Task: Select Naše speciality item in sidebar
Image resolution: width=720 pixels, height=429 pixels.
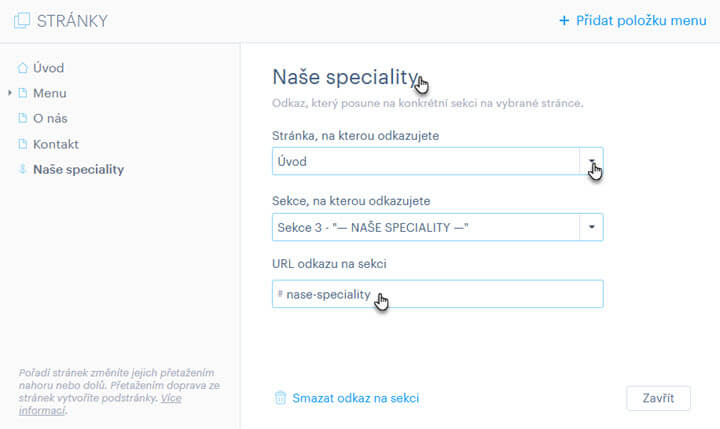Action: click(x=79, y=169)
